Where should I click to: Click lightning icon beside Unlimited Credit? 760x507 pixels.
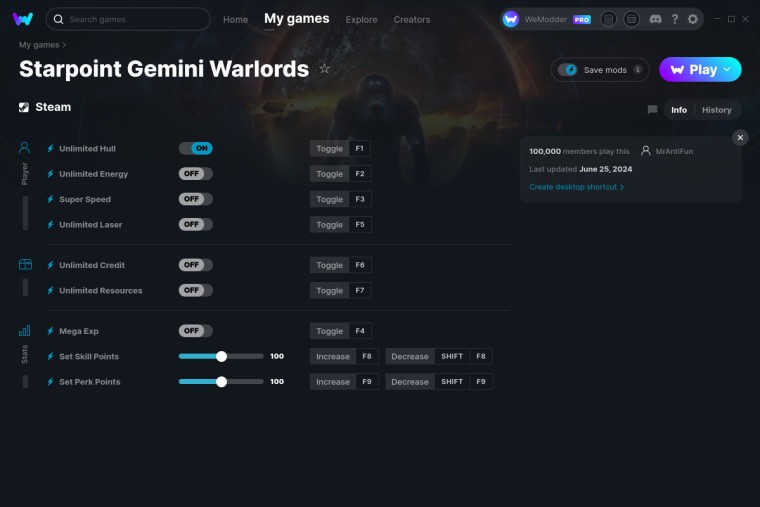pyautogui.click(x=50, y=265)
